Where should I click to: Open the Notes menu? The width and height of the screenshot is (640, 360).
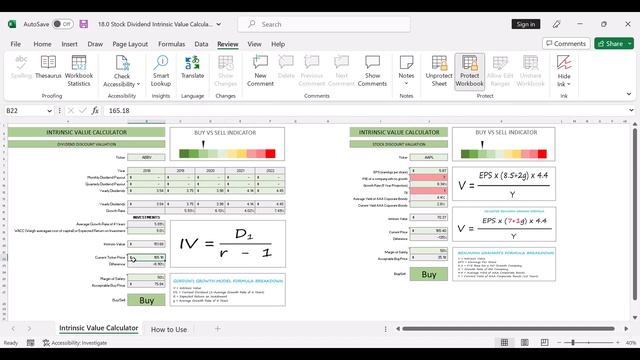point(406,71)
